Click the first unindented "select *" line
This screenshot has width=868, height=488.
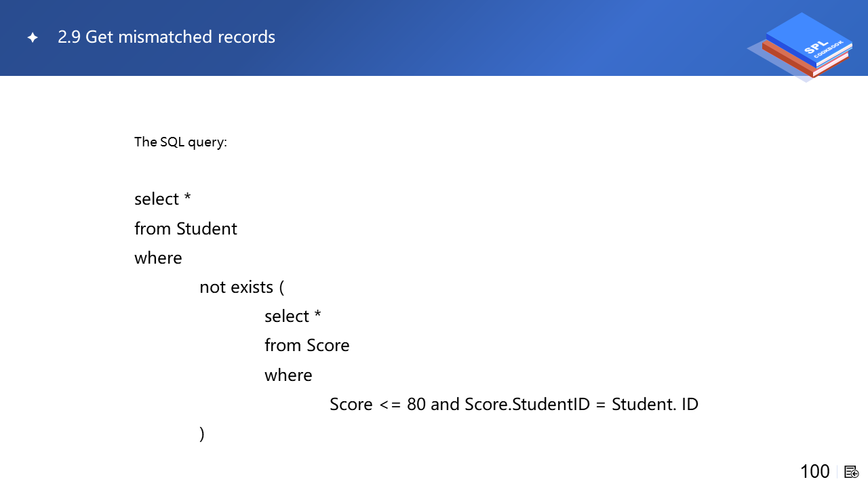(163, 199)
